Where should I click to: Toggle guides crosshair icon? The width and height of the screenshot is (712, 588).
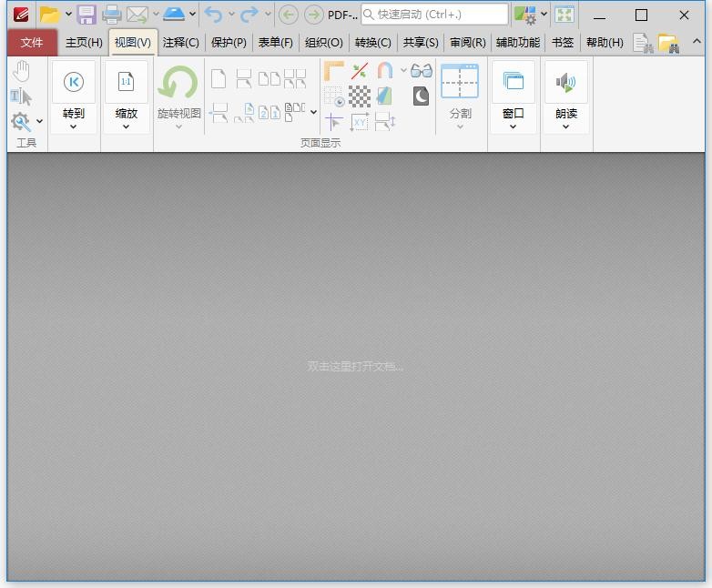[334, 122]
